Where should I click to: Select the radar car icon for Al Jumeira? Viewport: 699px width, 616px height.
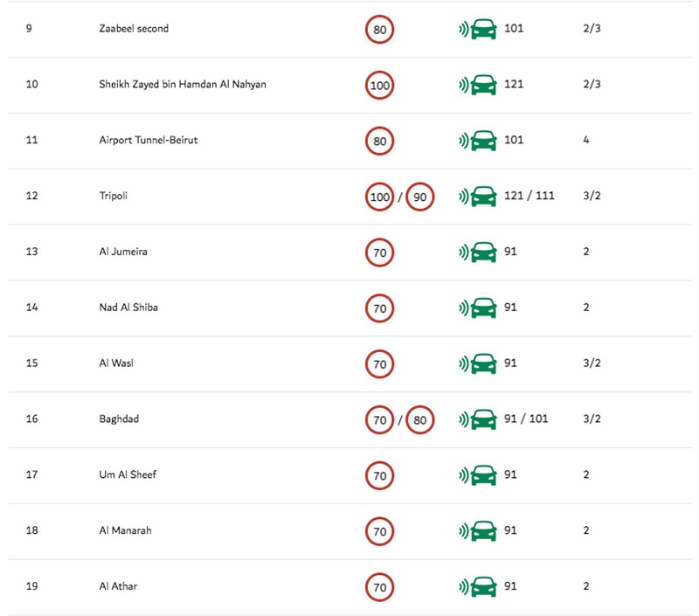(x=477, y=252)
